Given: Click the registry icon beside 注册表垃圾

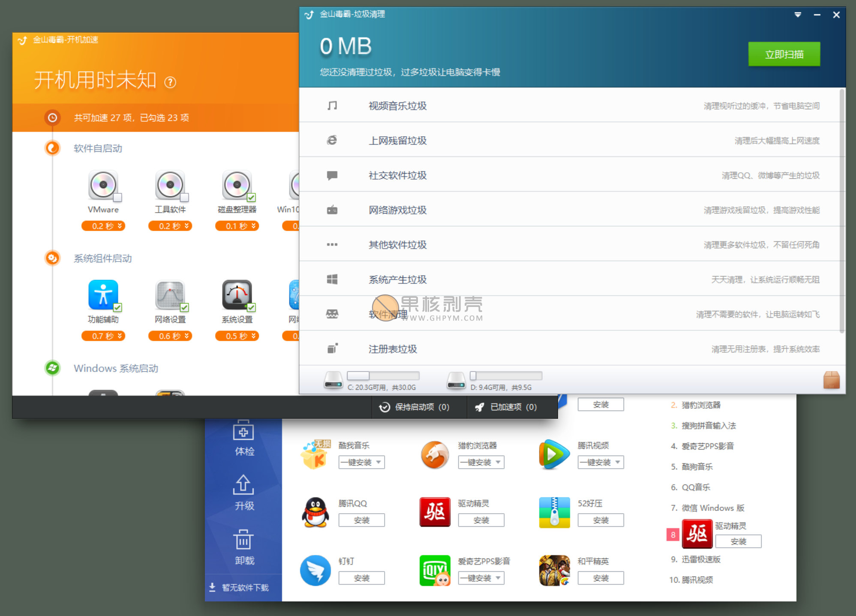Looking at the screenshot, I should 333,349.
